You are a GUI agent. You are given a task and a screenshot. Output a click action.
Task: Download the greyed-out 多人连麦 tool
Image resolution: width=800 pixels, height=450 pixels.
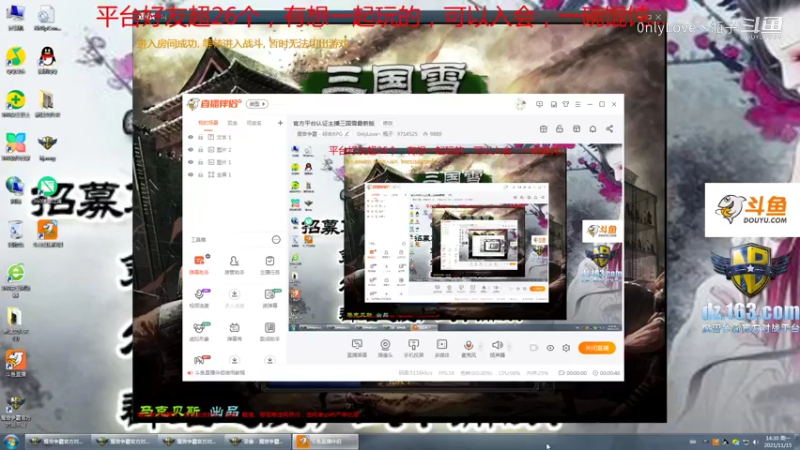coord(234,298)
